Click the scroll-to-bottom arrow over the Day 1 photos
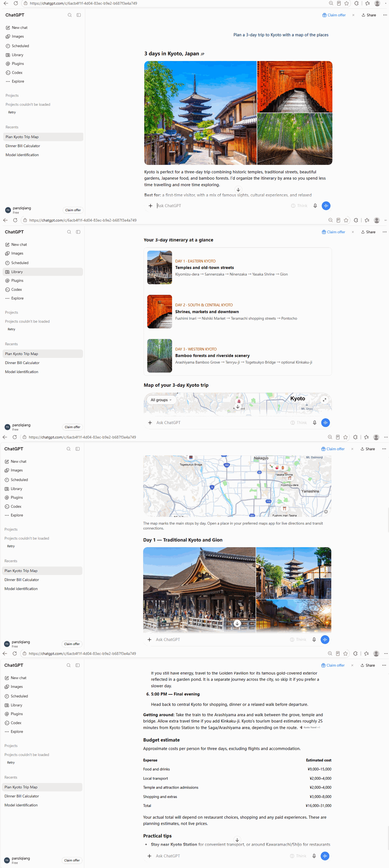The height and width of the screenshot is (868, 389). (237, 623)
